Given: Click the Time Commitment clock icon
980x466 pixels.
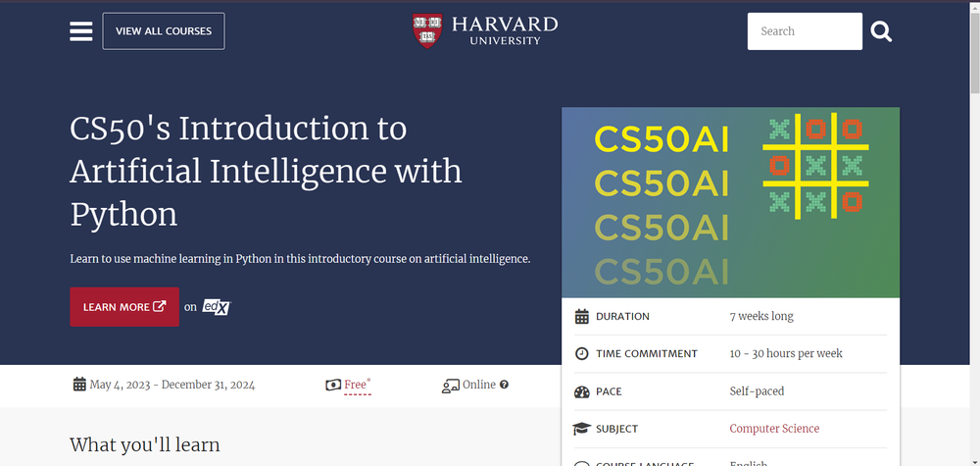Looking at the screenshot, I should [582, 353].
